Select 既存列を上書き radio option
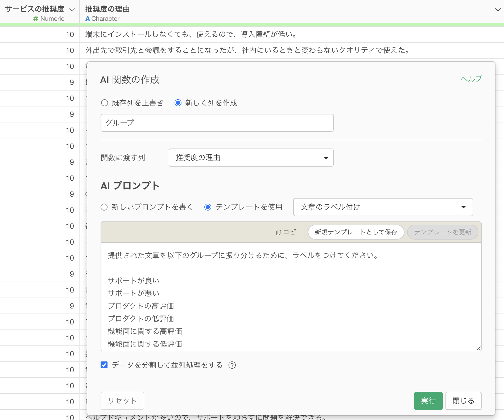Screen dimensions: 504x420 click(105, 103)
